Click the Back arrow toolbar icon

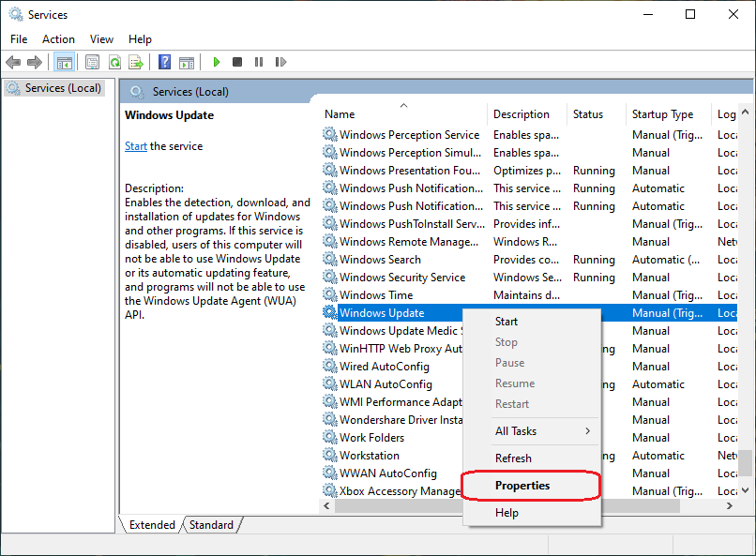click(x=13, y=62)
